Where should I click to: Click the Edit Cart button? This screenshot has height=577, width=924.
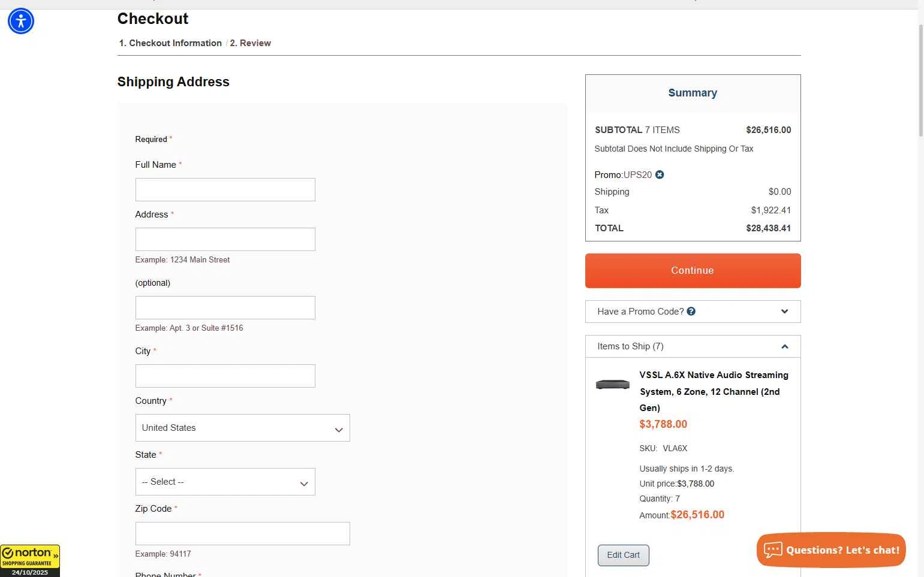623,555
